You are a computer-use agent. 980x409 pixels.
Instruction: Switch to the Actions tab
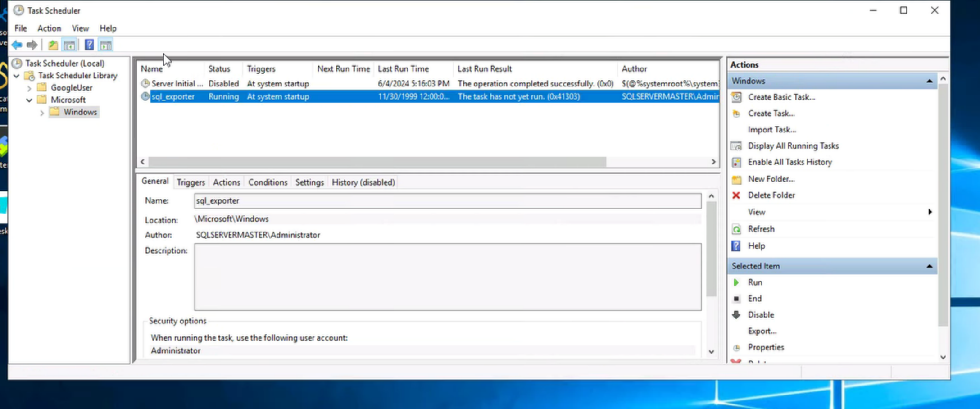pyautogui.click(x=227, y=182)
